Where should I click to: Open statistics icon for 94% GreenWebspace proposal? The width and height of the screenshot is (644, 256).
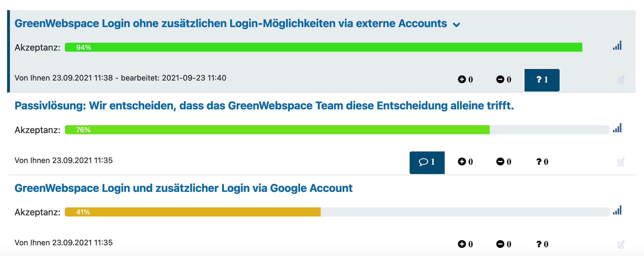(x=617, y=46)
